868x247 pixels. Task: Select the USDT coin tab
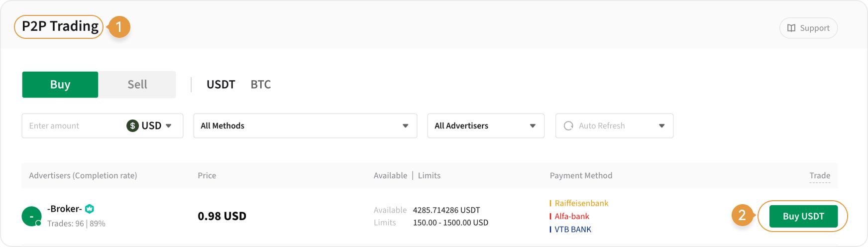pyautogui.click(x=220, y=85)
